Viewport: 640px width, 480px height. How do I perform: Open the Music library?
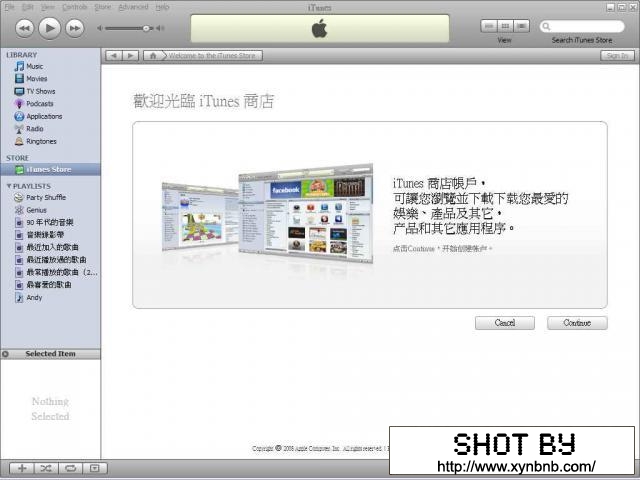pyautogui.click(x=34, y=66)
